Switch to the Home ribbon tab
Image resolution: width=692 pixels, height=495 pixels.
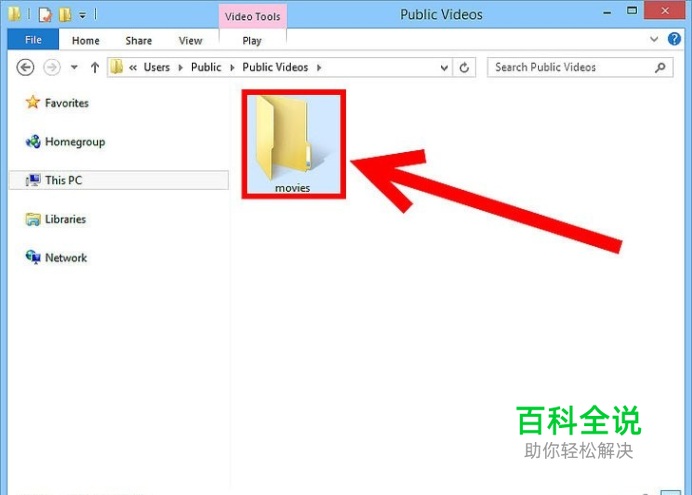(x=86, y=41)
